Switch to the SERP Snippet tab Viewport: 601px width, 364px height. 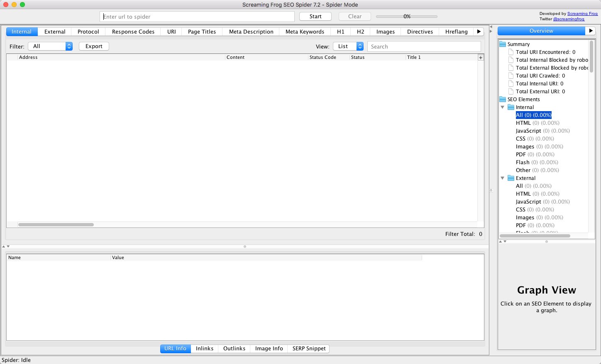pyautogui.click(x=309, y=349)
